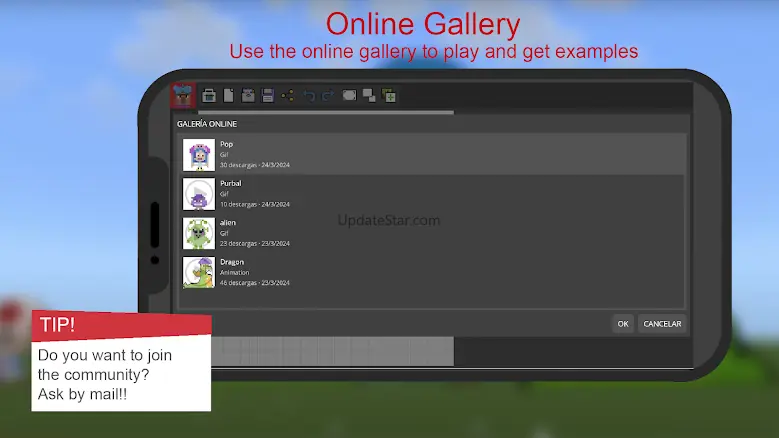Screen dimensions: 779x438
Task: Click the canvas frame rectangle icon
Action: pos(349,96)
